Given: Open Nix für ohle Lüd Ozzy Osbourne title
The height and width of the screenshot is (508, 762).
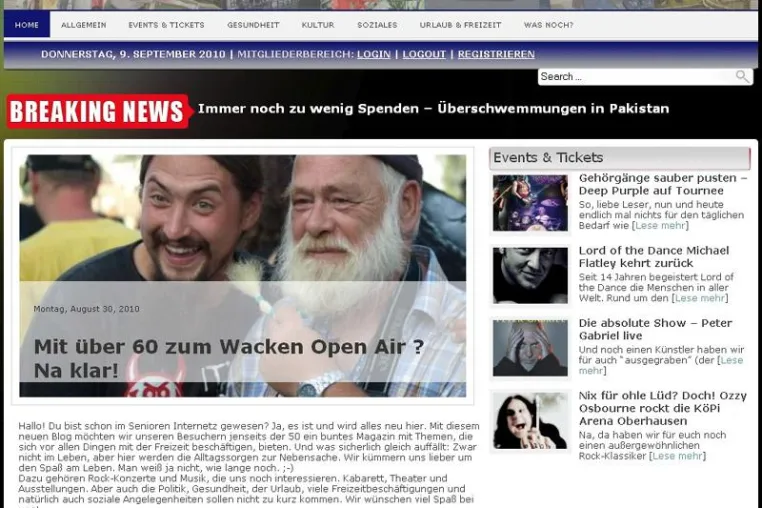Looking at the screenshot, I should [x=662, y=408].
